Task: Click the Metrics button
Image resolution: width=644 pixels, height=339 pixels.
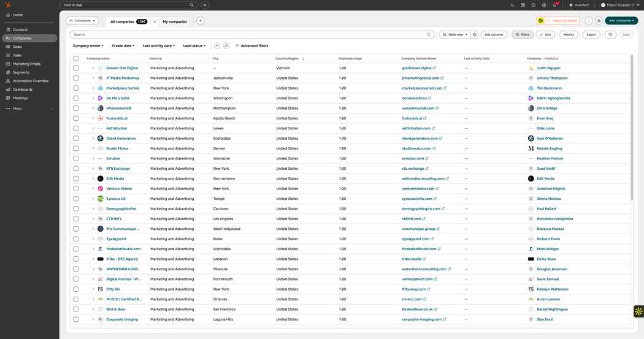Action: click(x=569, y=34)
